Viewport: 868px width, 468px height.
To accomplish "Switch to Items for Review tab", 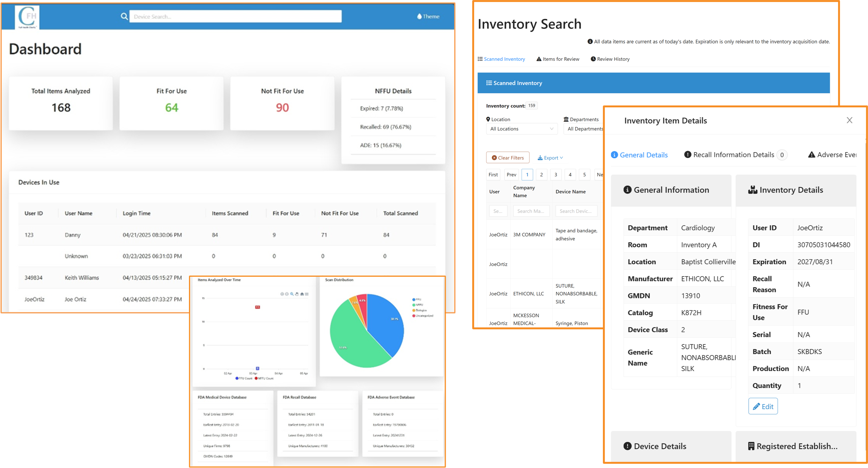I will coord(558,59).
